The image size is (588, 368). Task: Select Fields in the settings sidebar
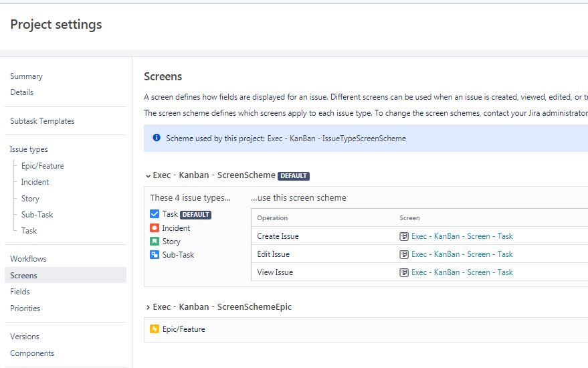tap(20, 292)
